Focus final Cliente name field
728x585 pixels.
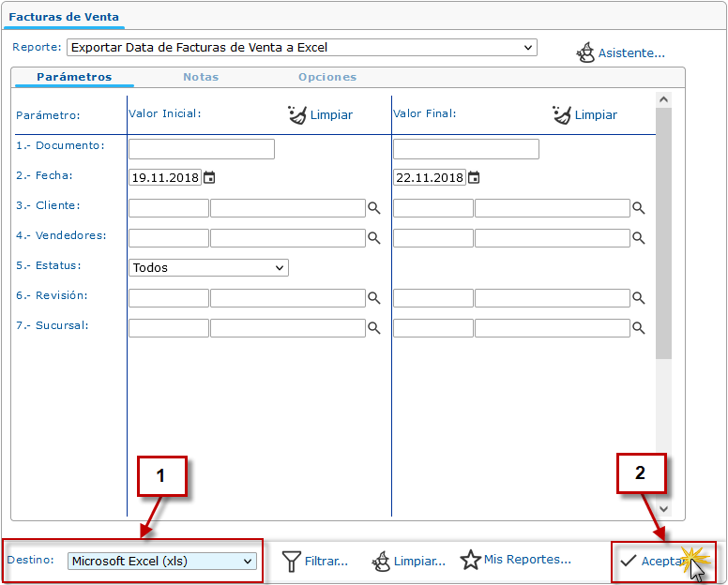[x=553, y=208]
